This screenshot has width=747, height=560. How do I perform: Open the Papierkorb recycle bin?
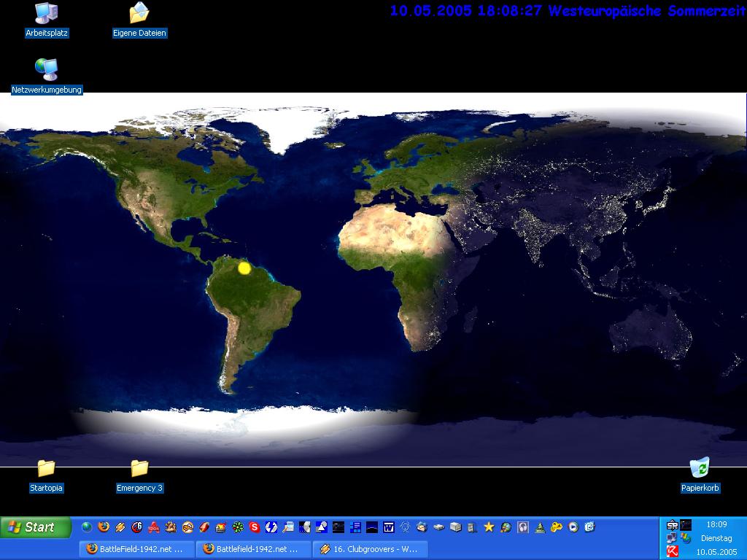pyautogui.click(x=700, y=468)
